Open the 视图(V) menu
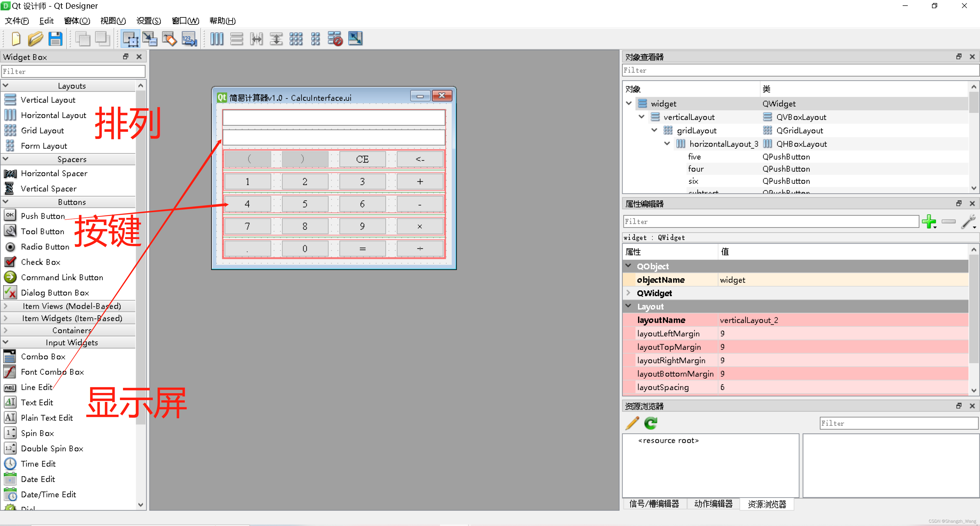Screen dimensions: 980x526 click(113, 20)
